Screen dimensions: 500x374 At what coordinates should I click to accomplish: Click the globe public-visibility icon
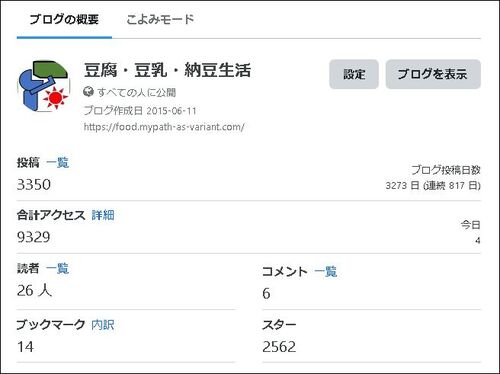[x=88, y=91]
